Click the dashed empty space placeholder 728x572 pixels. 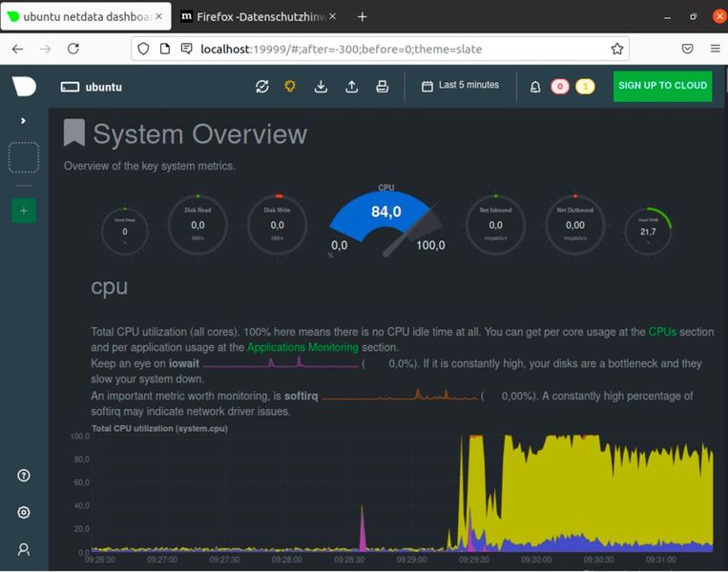(x=24, y=157)
